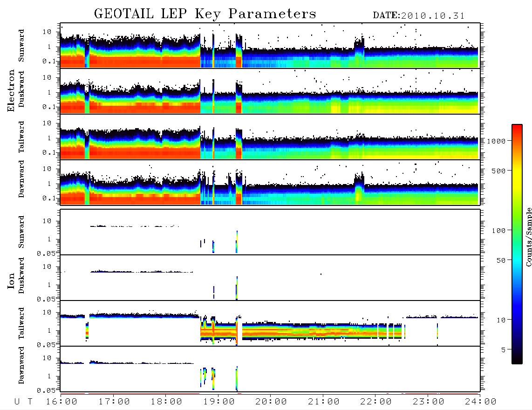Click the Electron Tailward spectrogram panel
The image size is (532, 410).
(x=270, y=137)
